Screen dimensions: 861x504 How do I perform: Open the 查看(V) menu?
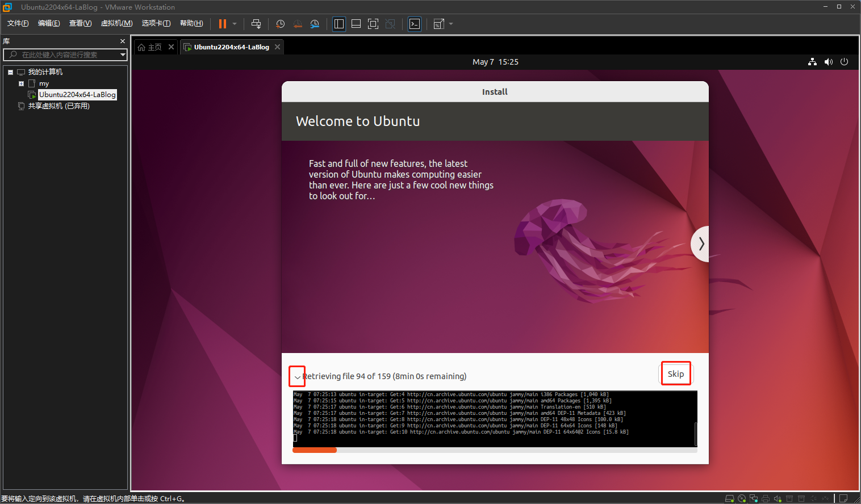tap(80, 23)
